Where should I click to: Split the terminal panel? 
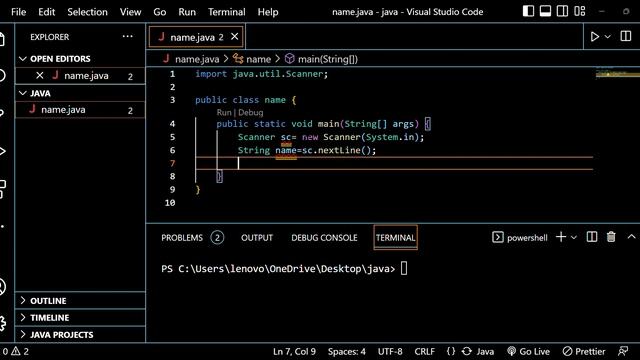[592, 237]
